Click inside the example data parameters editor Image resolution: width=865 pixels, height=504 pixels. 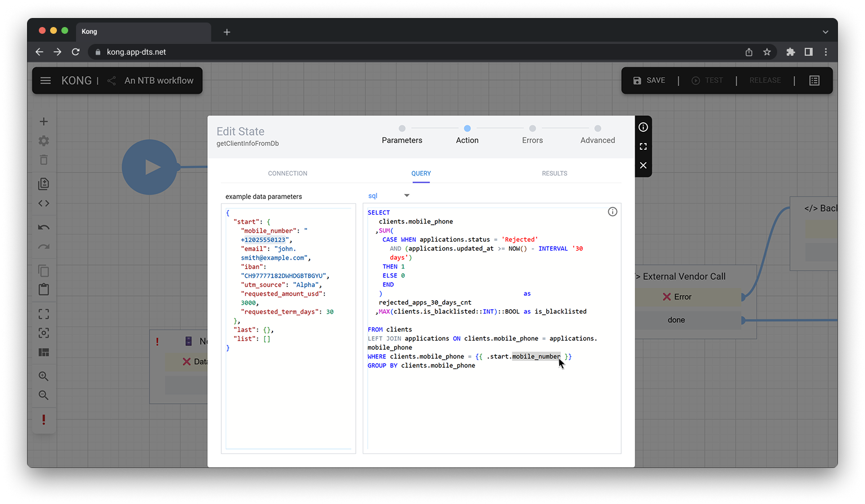(288, 328)
